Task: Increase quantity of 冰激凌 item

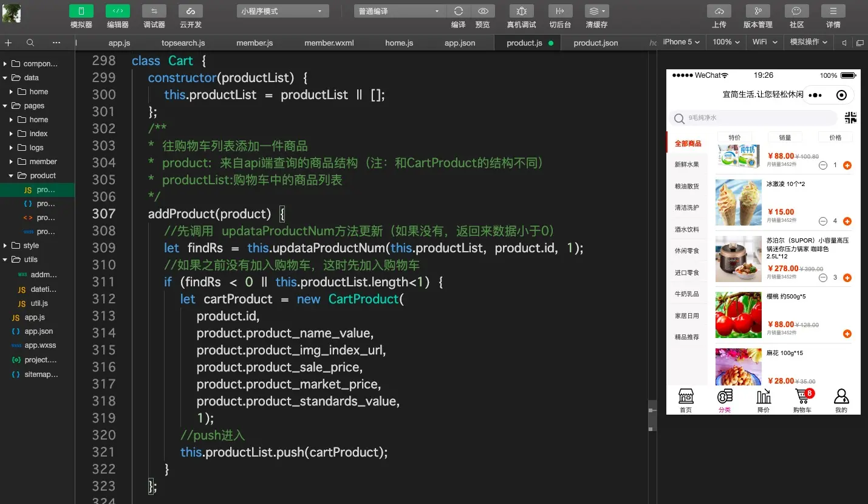Action: click(847, 221)
